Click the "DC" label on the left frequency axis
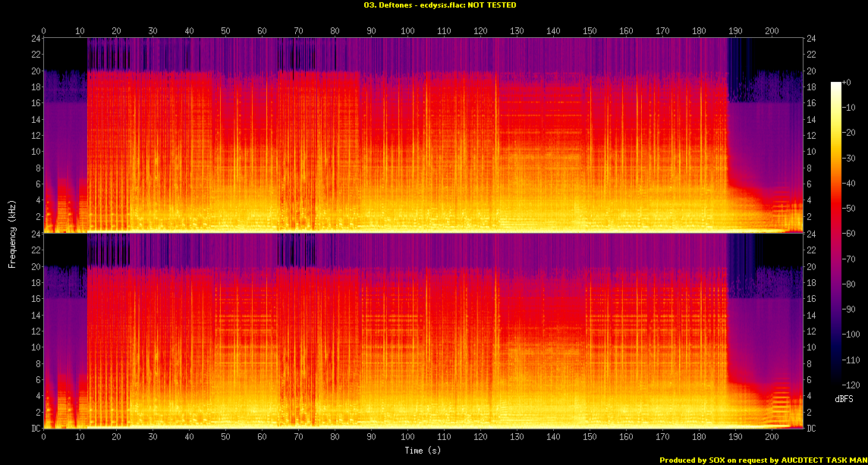The height and width of the screenshot is (465, 868). point(35,429)
